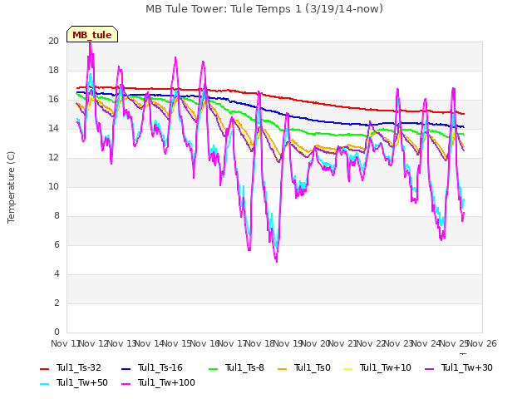Click the Nov 20 x-axis label
532x399 pixels.
[x=316, y=343]
